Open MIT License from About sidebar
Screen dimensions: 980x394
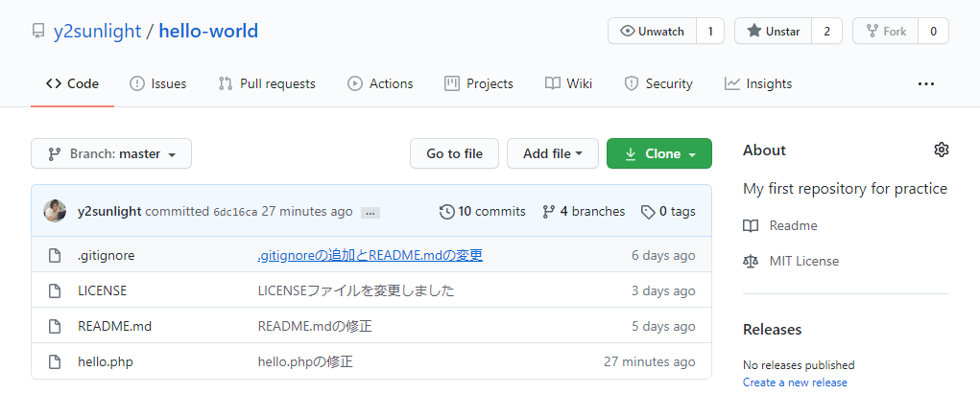click(x=803, y=261)
